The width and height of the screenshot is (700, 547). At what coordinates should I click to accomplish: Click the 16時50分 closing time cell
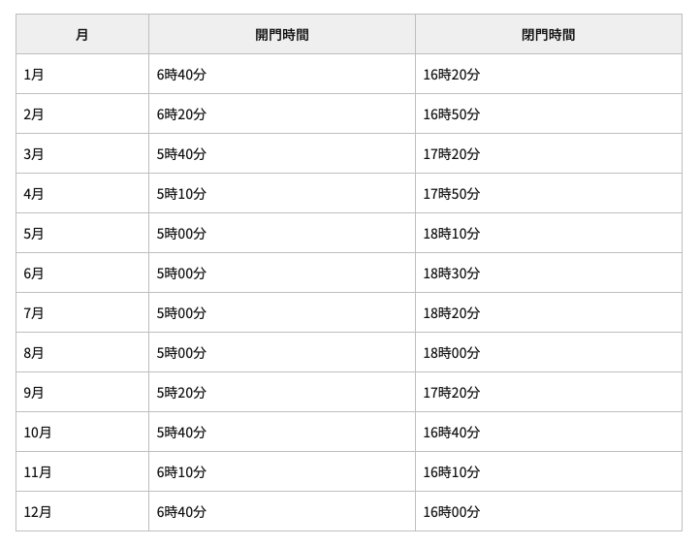[452, 114]
